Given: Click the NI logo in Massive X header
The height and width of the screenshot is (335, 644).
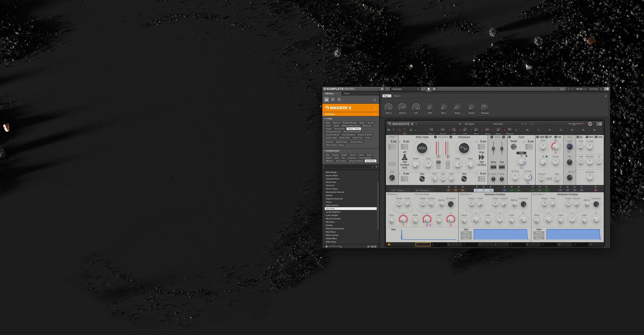Looking at the screenshot, I should (599, 124).
